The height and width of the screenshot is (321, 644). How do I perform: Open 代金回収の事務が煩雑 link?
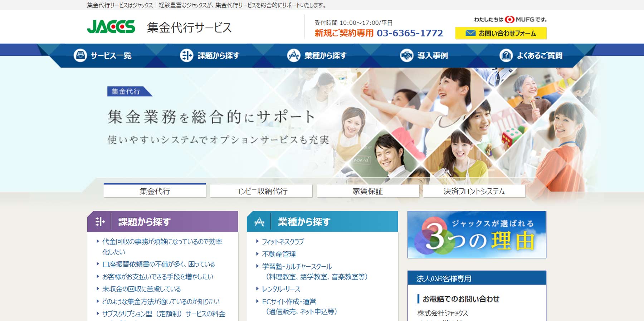click(x=162, y=247)
